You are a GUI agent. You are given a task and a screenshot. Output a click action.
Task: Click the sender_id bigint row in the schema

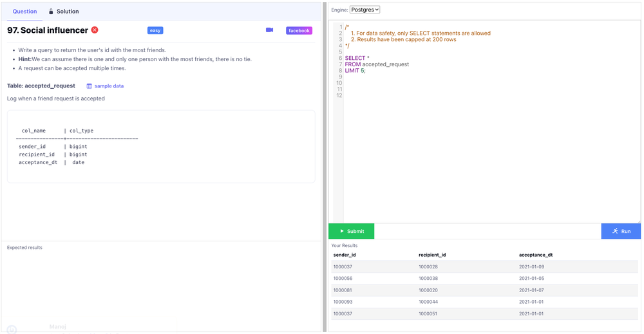coord(53,147)
